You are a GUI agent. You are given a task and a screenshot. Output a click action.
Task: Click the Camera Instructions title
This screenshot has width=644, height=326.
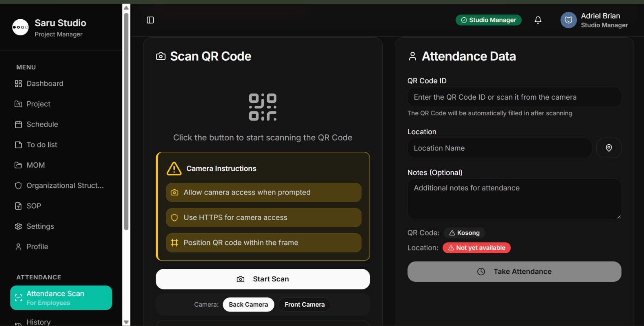[x=221, y=169]
